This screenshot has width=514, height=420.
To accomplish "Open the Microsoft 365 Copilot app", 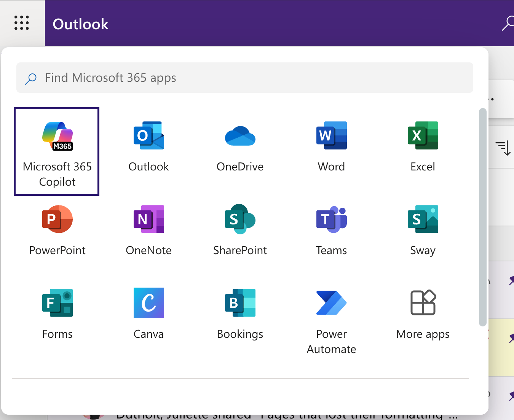I will (57, 151).
